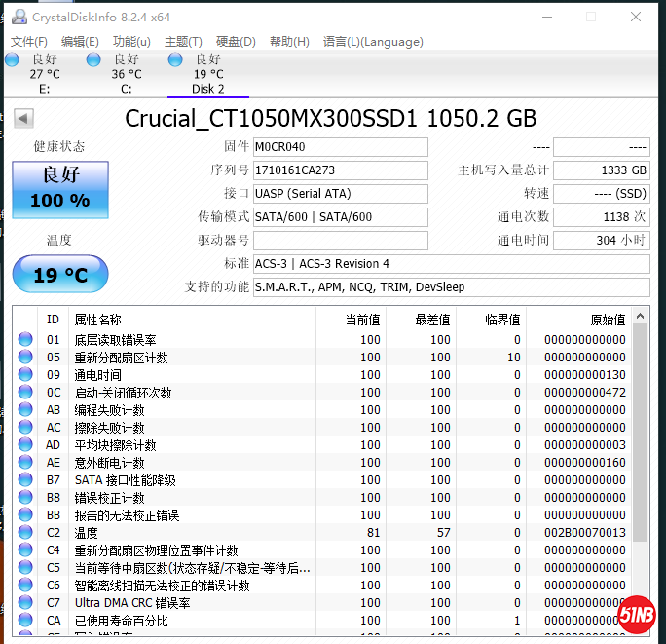Click the firmware field M0CR040
The image size is (666, 644).
tap(340, 147)
